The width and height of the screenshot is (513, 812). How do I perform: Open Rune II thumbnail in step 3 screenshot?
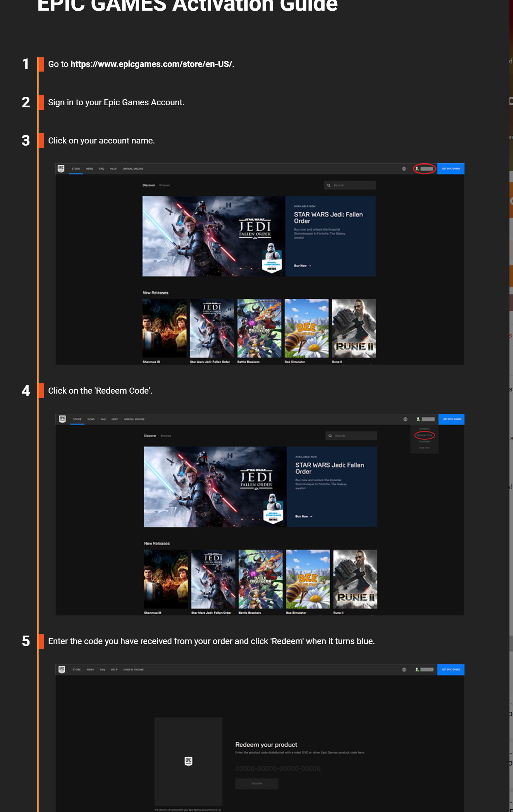(354, 328)
